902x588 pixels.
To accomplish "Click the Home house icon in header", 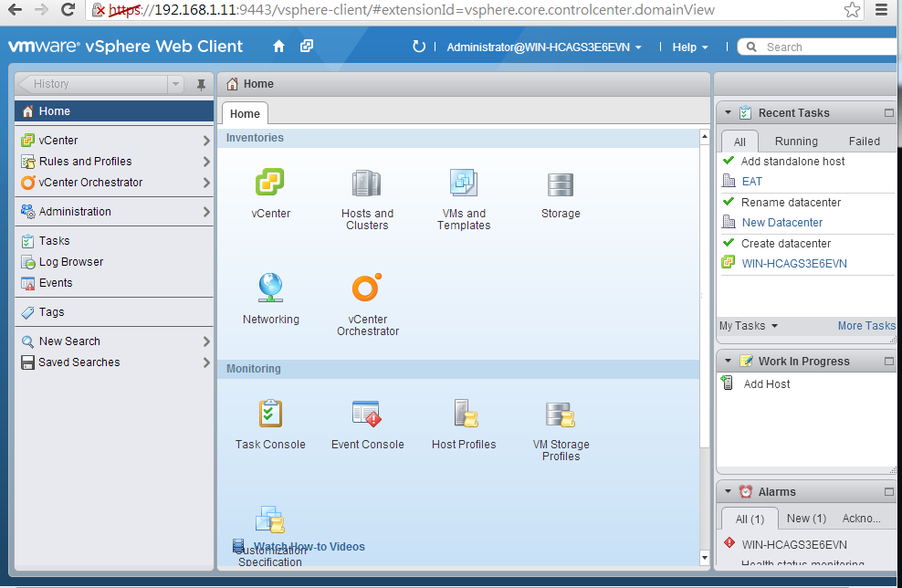I will coord(279,47).
